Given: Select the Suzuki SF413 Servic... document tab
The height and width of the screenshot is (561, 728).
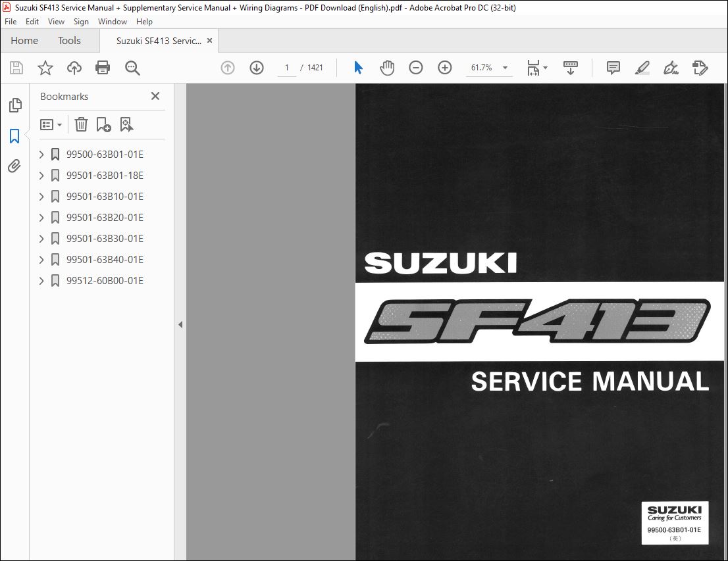Looking at the screenshot, I should point(159,41).
